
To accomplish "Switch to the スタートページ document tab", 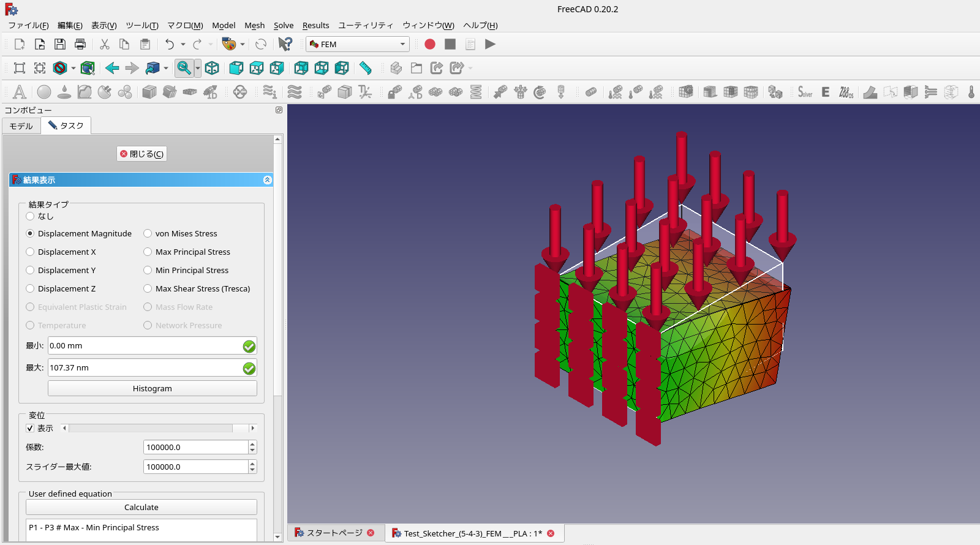I will coord(335,533).
